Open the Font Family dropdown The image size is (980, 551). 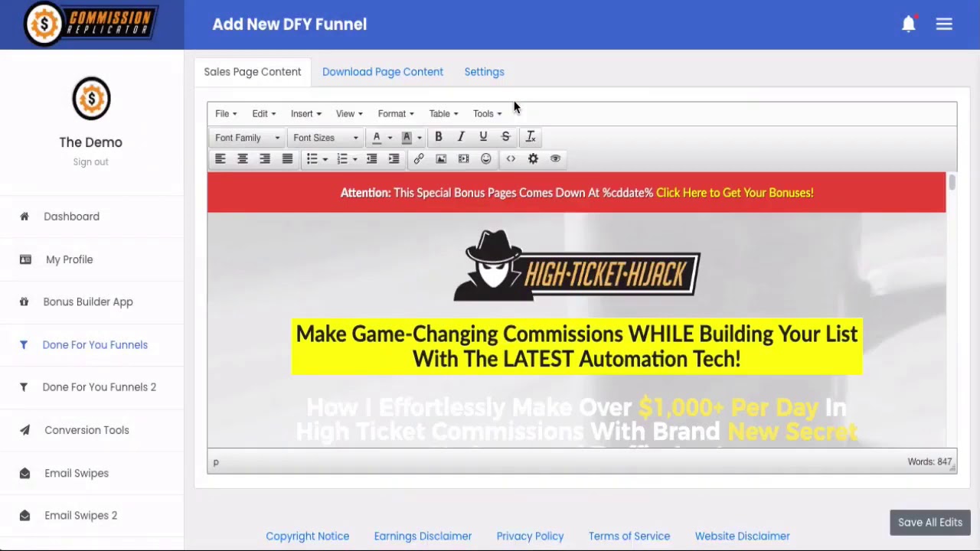pyautogui.click(x=247, y=138)
